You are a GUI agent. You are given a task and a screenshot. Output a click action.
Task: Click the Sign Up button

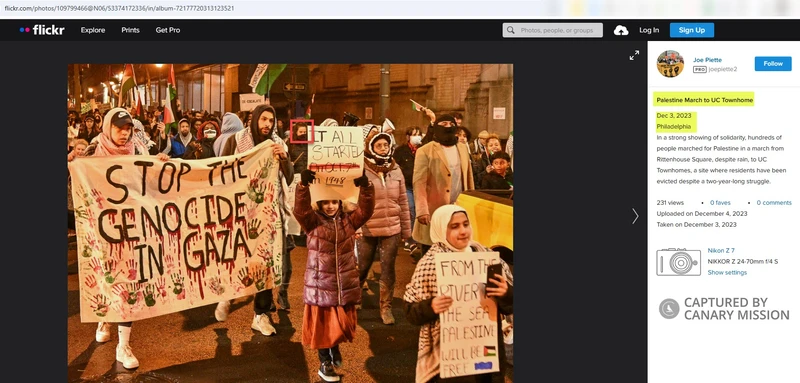(692, 30)
